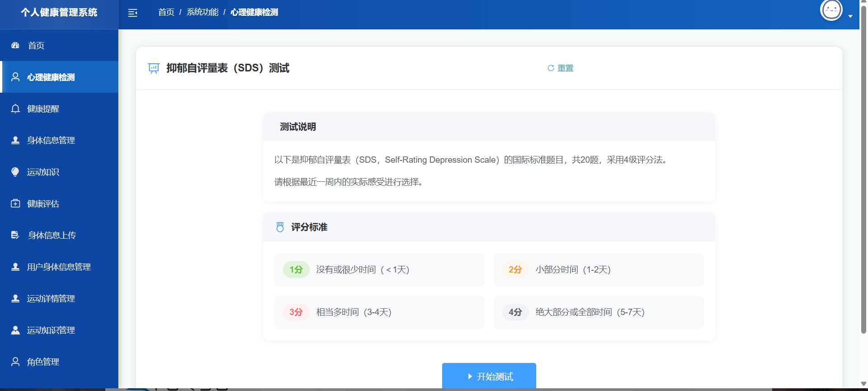Click the play triangle icon on 开始测试
This screenshot has width=868, height=391.
(470, 376)
